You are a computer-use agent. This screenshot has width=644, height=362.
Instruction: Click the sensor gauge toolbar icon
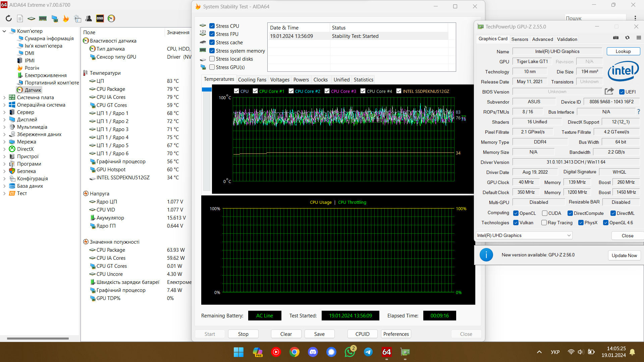coord(111,18)
